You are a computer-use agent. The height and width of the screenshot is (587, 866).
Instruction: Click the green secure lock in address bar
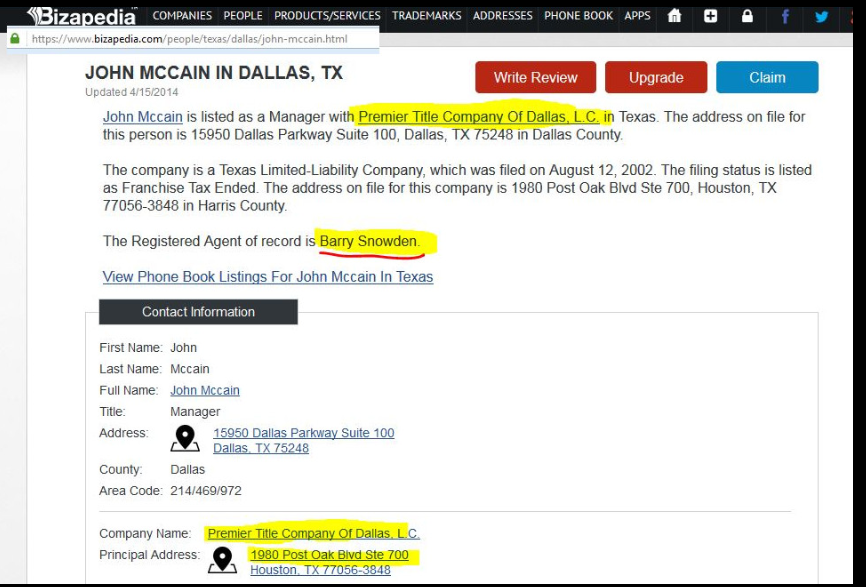(x=15, y=38)
